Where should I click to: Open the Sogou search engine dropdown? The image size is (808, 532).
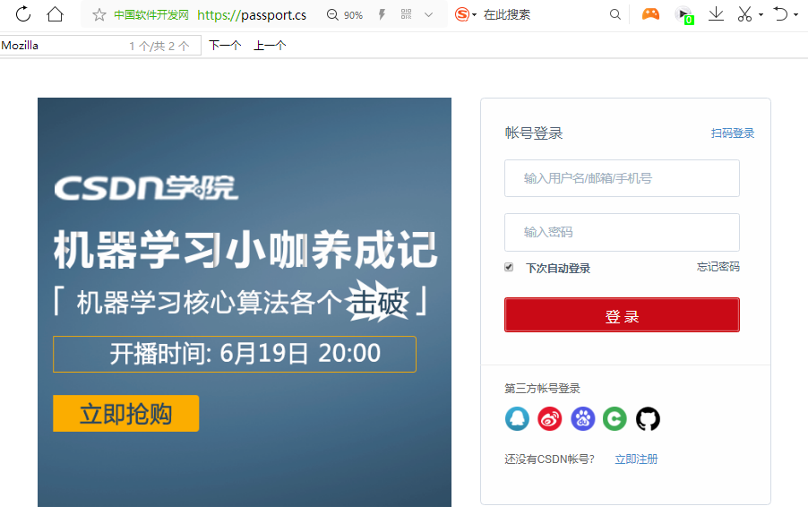[474, 15]
